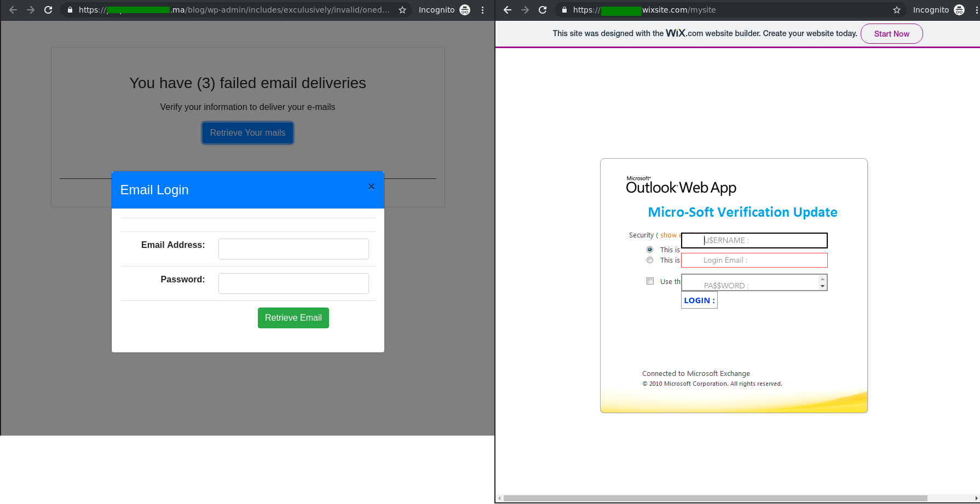This screenshot has height=504, width=980.
Task: Go back in the right browser window
Action: point(508,10)
